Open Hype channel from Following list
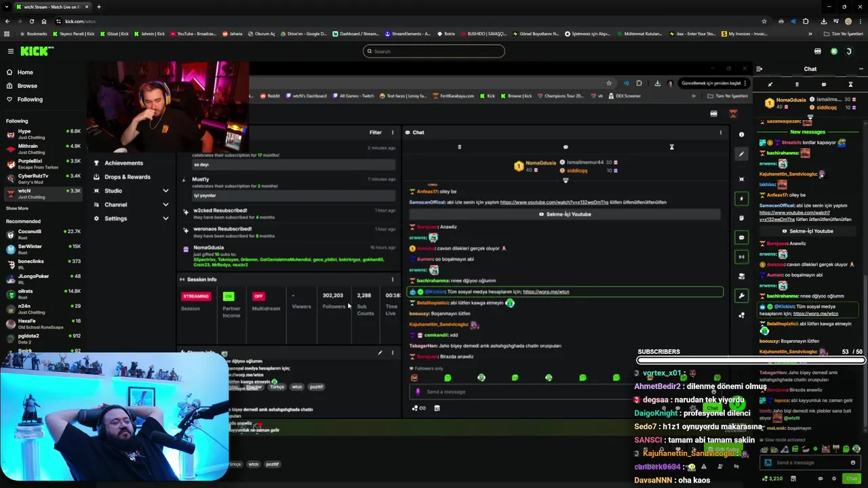Viewport: 868px width, 488px height. click(x=42, y=134)
